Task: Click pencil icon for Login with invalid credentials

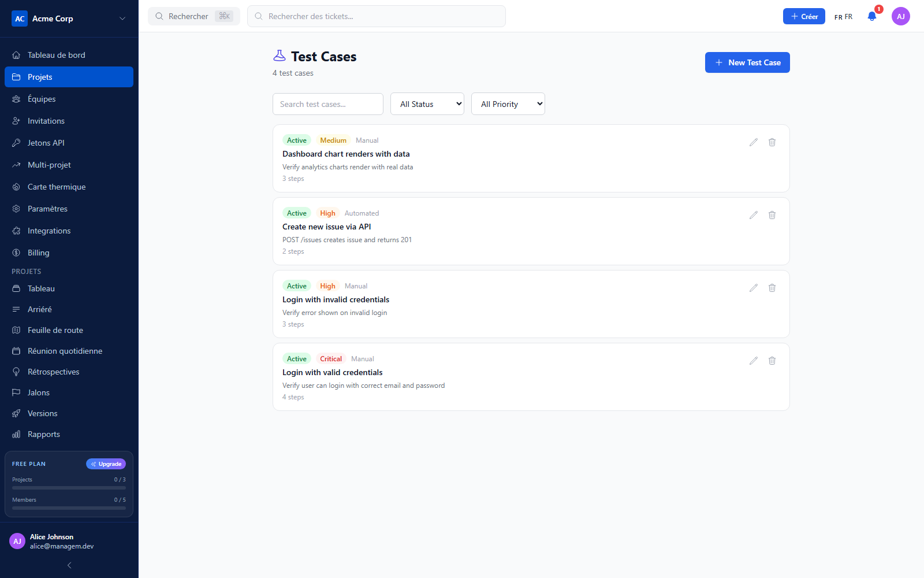Action: (x=753, y=288)
